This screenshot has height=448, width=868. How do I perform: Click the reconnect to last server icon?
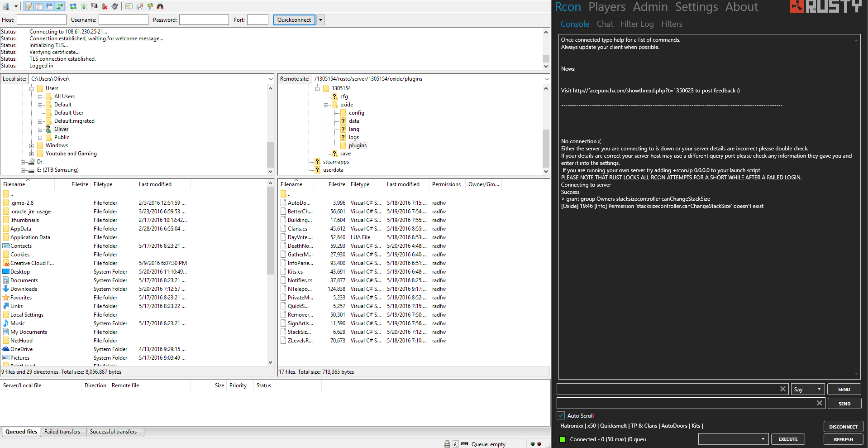point(115,6)
